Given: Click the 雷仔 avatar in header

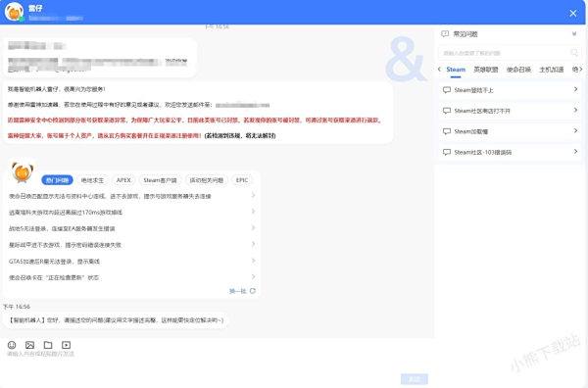Looking at the screenshot, I should click(x=15, y=12).
